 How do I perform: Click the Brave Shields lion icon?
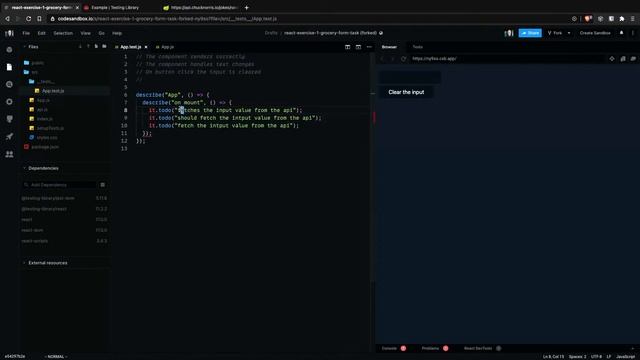click(588, 19)
